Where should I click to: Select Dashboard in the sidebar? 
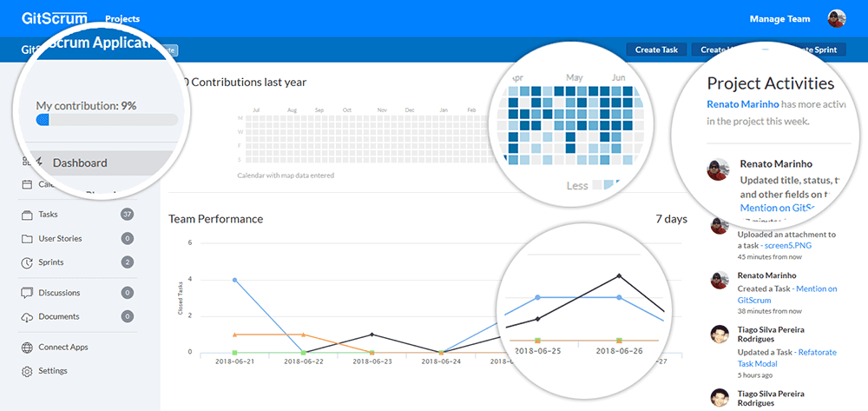coord(80,162)
